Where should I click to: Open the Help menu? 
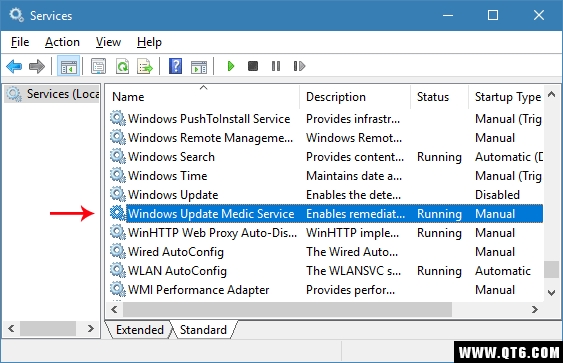149,42
